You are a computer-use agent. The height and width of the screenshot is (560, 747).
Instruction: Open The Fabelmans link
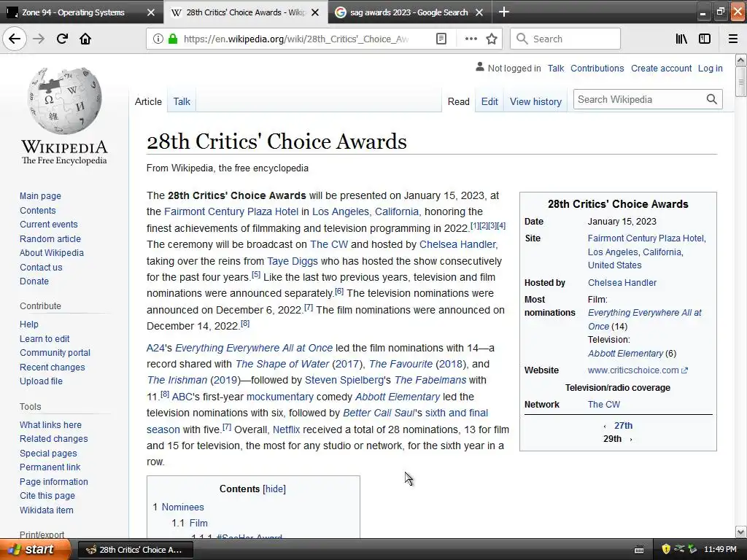(430, 380)
